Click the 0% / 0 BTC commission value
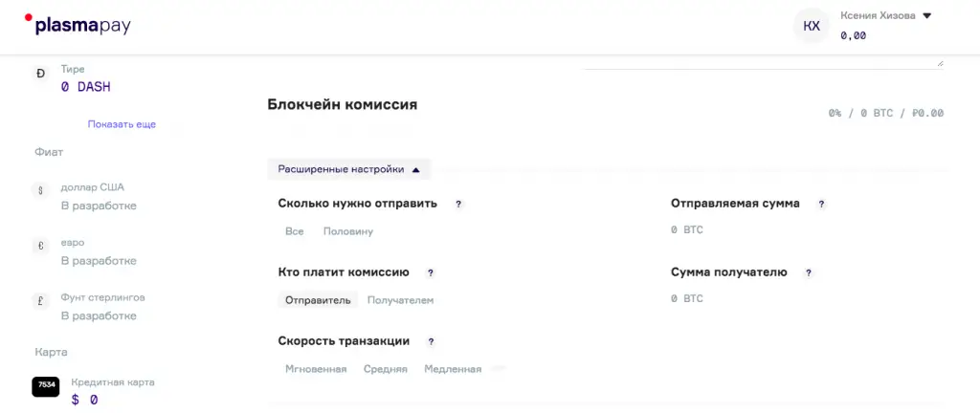Image resolution: width=980 pixels, height=413 pixels. coord(885,114)
